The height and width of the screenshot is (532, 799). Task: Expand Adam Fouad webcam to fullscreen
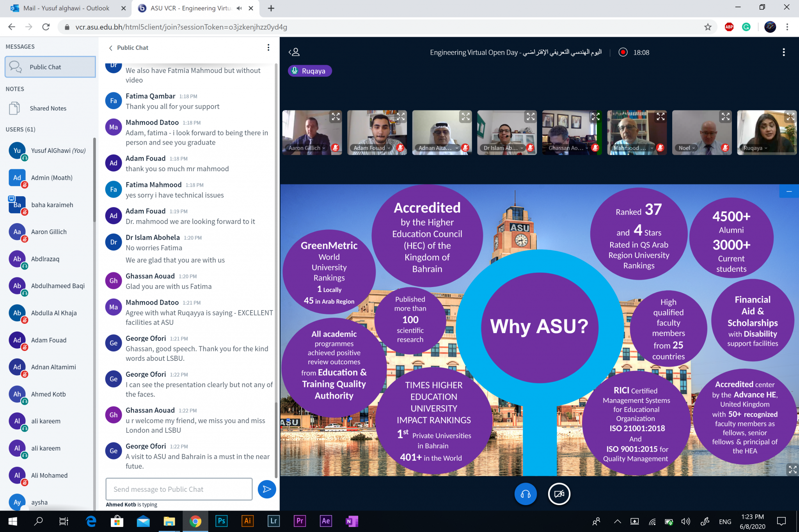pyautogui.click(x=401, y=117)
